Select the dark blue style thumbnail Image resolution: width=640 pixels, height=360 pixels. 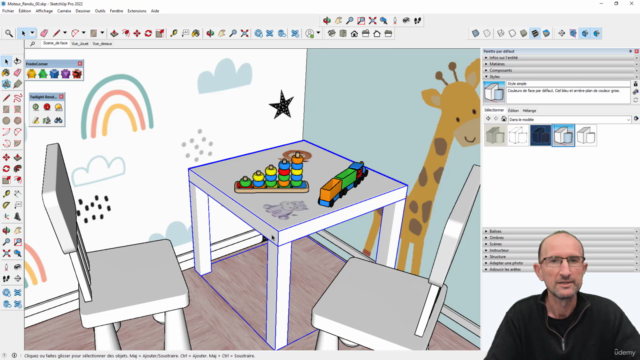540,135
